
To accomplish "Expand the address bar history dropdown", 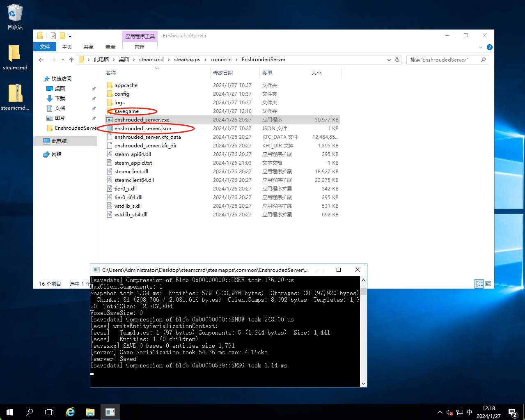I will (389, 60).
